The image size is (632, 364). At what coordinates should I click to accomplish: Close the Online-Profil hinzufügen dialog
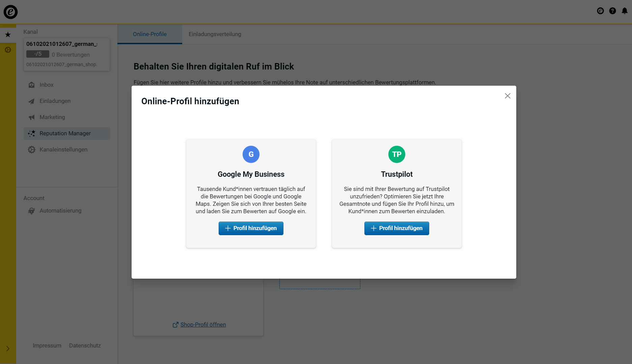coord(507,96)
